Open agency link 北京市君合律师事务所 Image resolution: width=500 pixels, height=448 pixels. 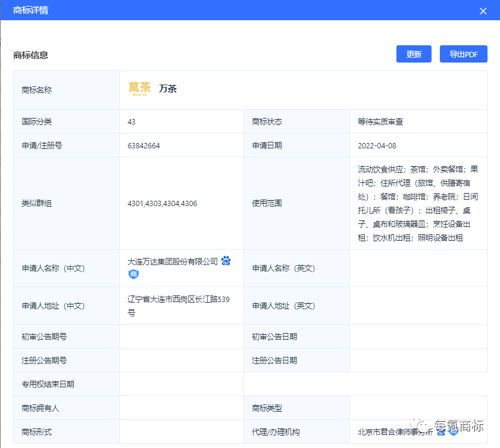point(395,432)
